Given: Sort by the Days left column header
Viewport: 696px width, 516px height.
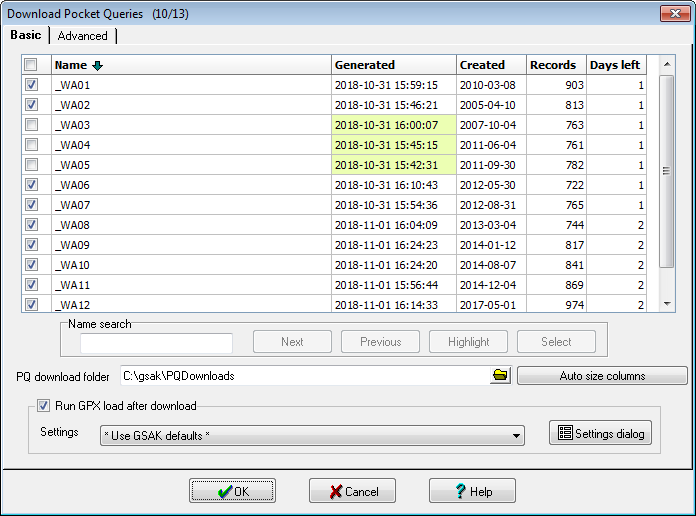Looking at the screenshot, I should [x=617, y=65].
